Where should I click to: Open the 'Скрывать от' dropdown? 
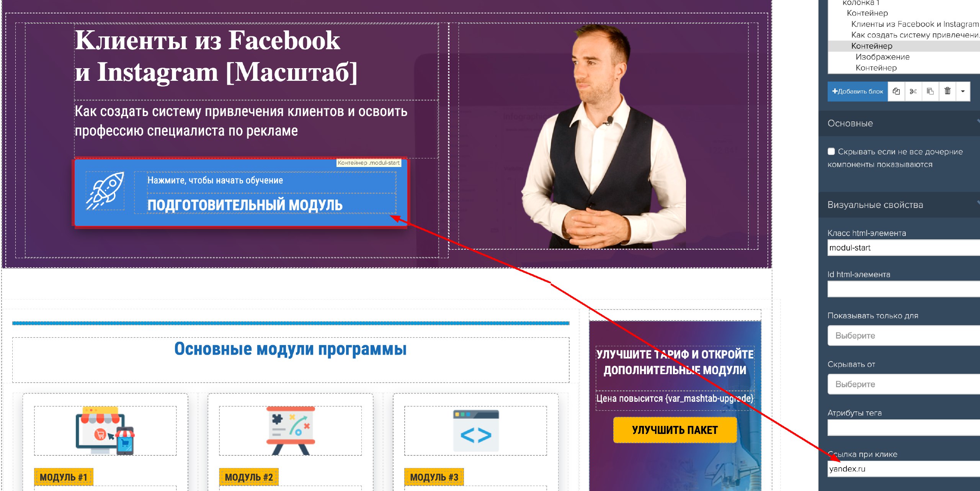pos(904,384)
